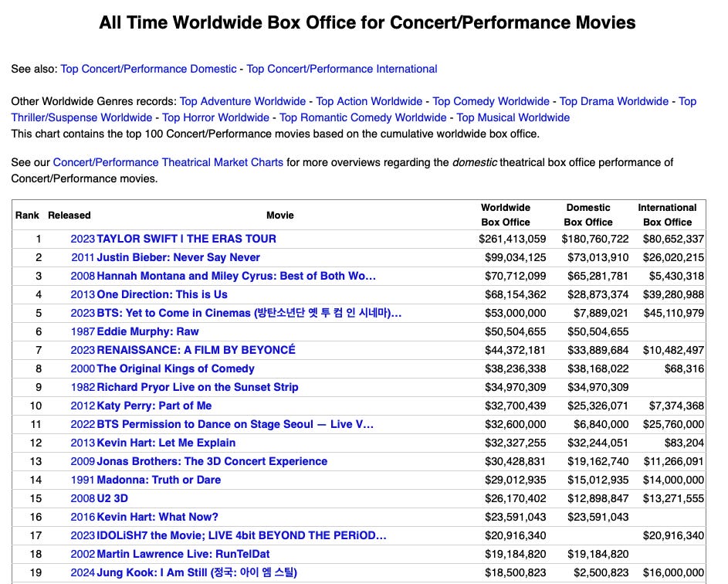Go to Top Adventure Worldwide records
Viewport: 728px width, 584px height.
(x=242, y=101)
